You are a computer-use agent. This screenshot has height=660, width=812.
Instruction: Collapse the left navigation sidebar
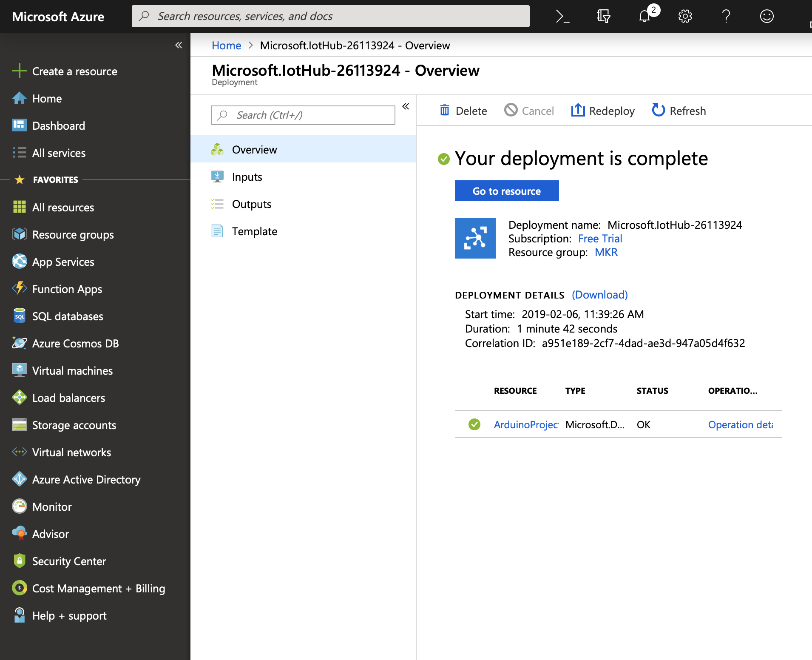pyautogui.click(x=179, y=45)
